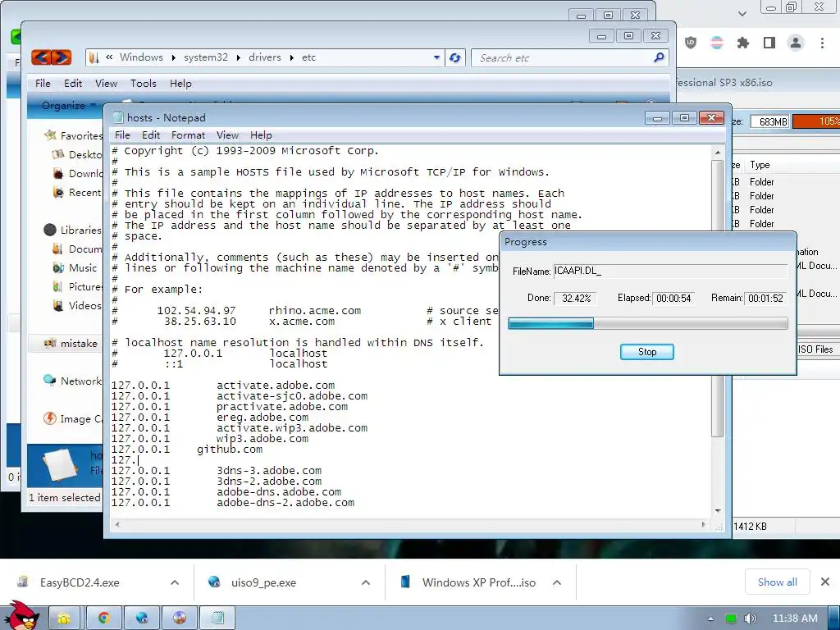Open Explorer Edit menu
Image resolution: width=840 pixels, height=630 pixels.
point(73,83)
